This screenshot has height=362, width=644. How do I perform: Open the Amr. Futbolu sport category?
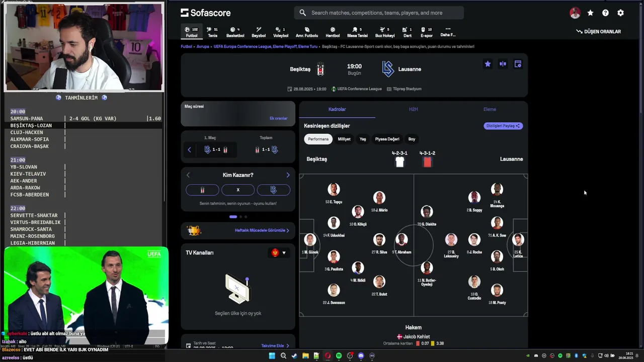[307, 32]
